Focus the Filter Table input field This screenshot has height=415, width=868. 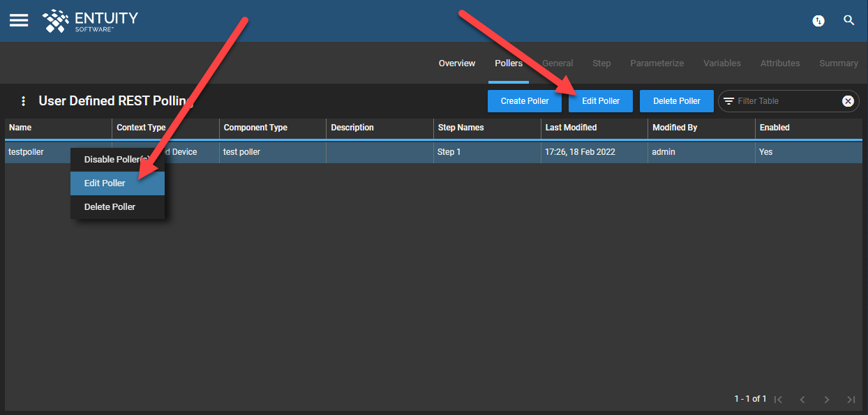click(787, 101)
